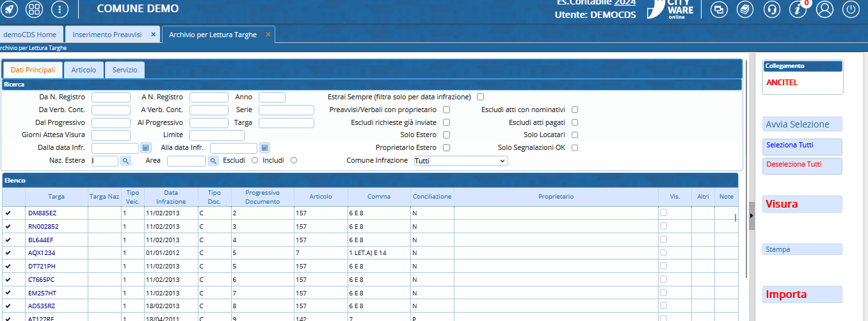The height and width of the screenshot is (321, 868).
Task: Click the Targa search input field
Action: [286, 123]
